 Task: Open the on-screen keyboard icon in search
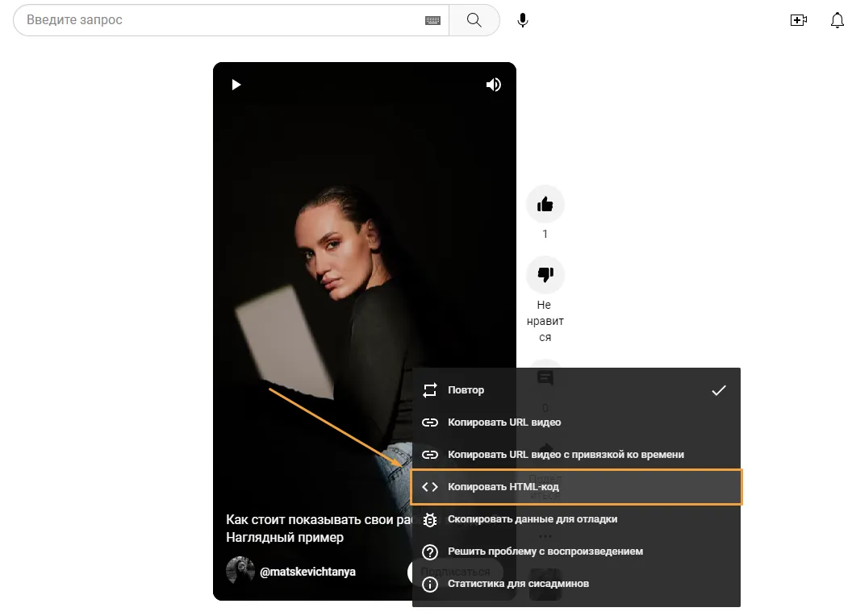click(x=432, y=21)
